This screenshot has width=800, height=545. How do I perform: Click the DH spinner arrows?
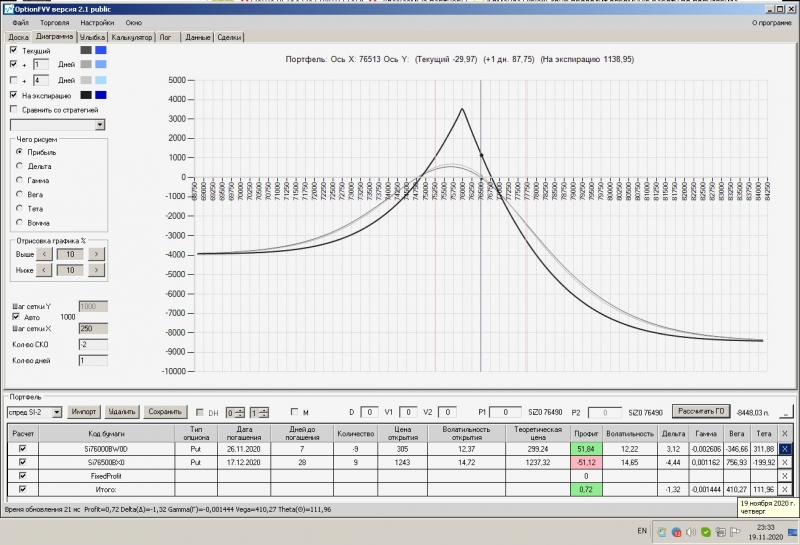tap(240, 412)
